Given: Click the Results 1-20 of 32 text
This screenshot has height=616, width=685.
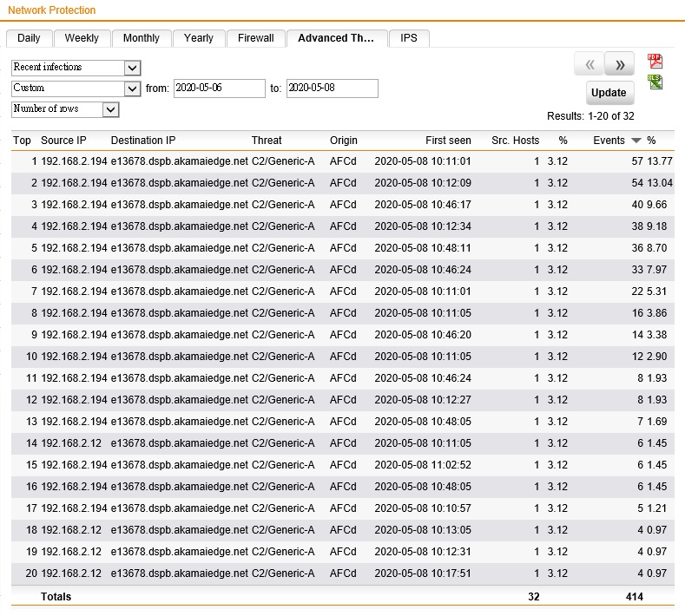Looking at the screenshot, I should point(590,116).
